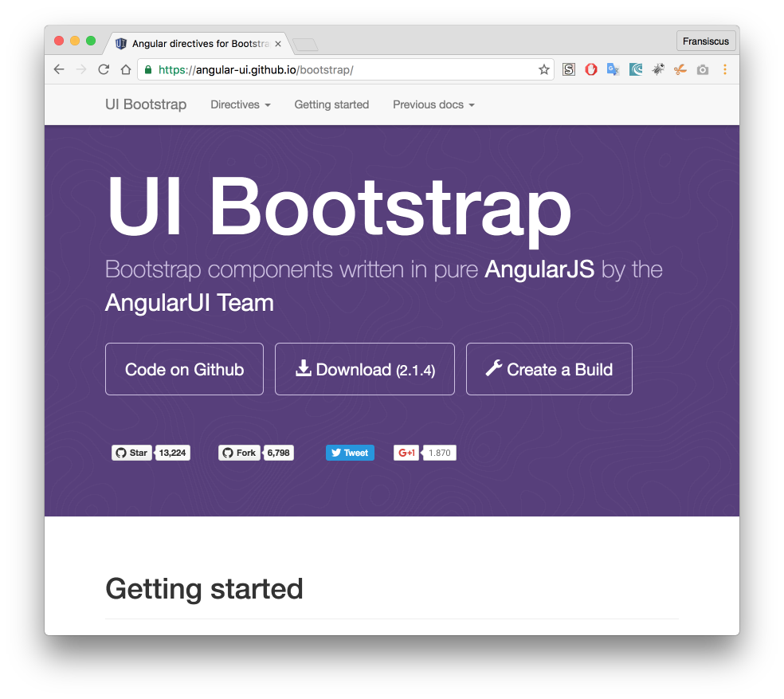The width and height of the screenshot is (784, 699).
Task: Open the Getting started nav link
Action: [x=331, y=104]
